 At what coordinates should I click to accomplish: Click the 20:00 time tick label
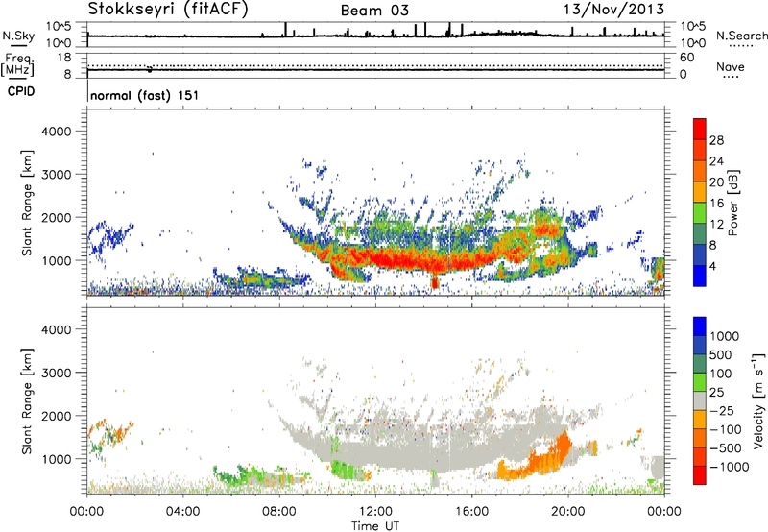tap(568, 512)
